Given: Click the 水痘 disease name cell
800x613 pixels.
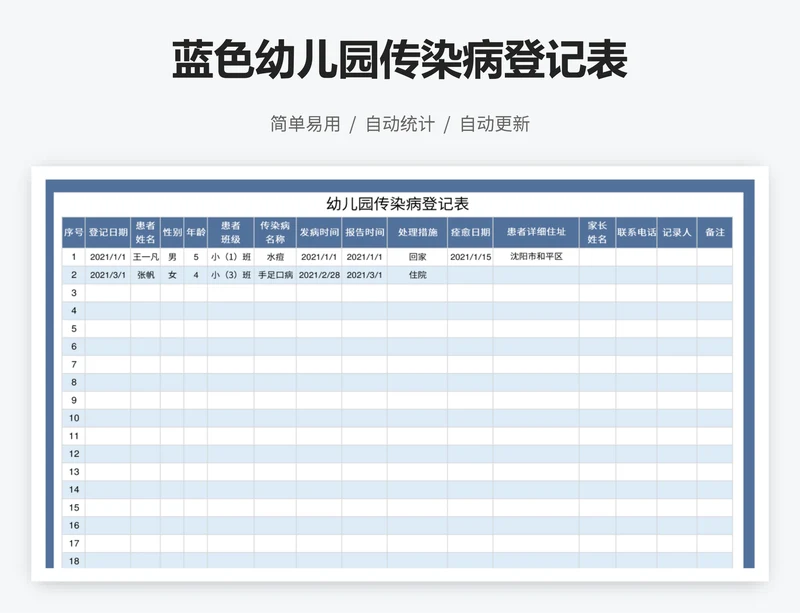Looking at the screenshot, I should pyautogui.click(x=275, y=257).
